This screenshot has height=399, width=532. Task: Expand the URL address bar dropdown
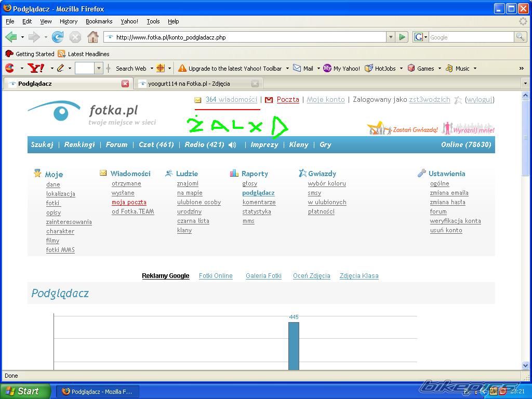pyautogui.click(x=391, y=37)
